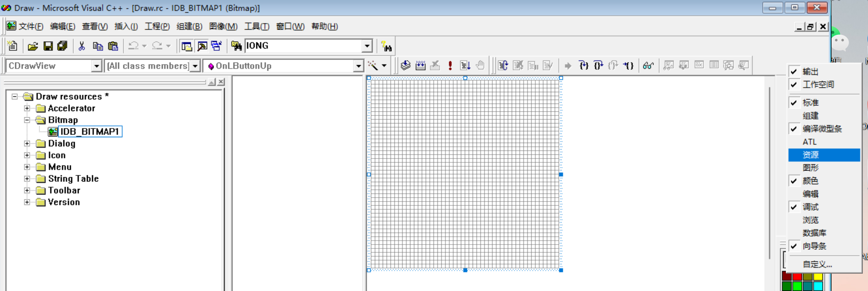868x291 pixels.
Task: Click the Compile icon
Action: pyautogui.click(x=405, y=66)
